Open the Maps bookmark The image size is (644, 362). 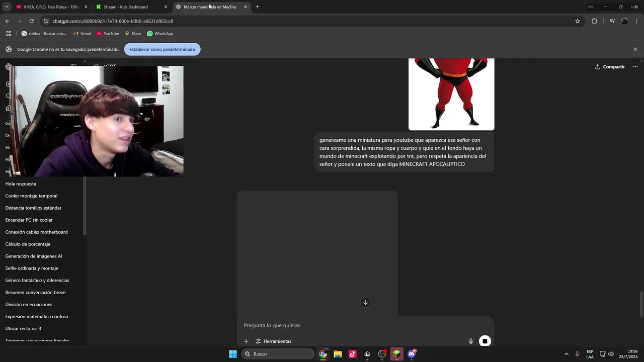pyautogui.click(x=133, y=34)
